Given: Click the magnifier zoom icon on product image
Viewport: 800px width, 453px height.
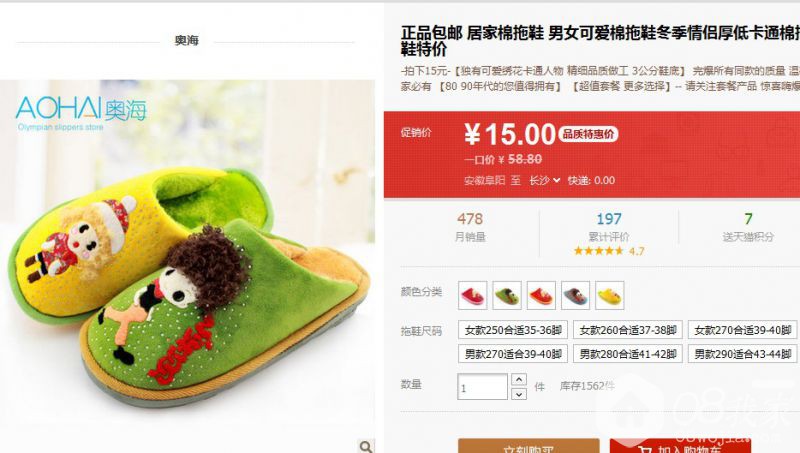Looking at the screenshot, I should pyautogui.click(x=366, y=446).
